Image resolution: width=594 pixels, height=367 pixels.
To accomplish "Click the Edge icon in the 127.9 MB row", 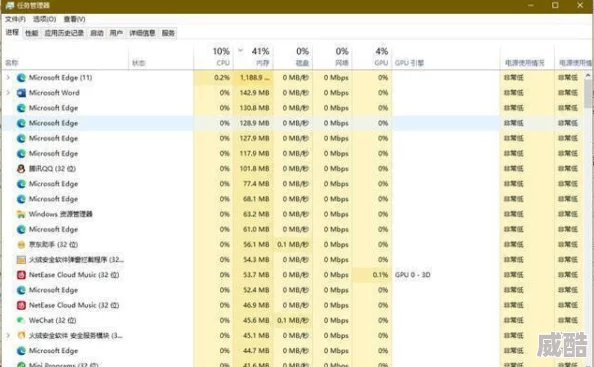I will pyautogui.click(x=21, y=138).
